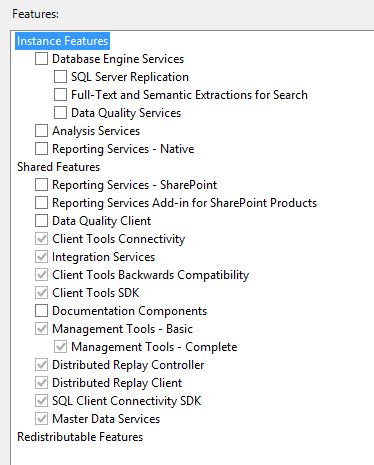The image size is (374, 465).
Task: Click the Distributed Replay Client label
Action: click(117, 383)
